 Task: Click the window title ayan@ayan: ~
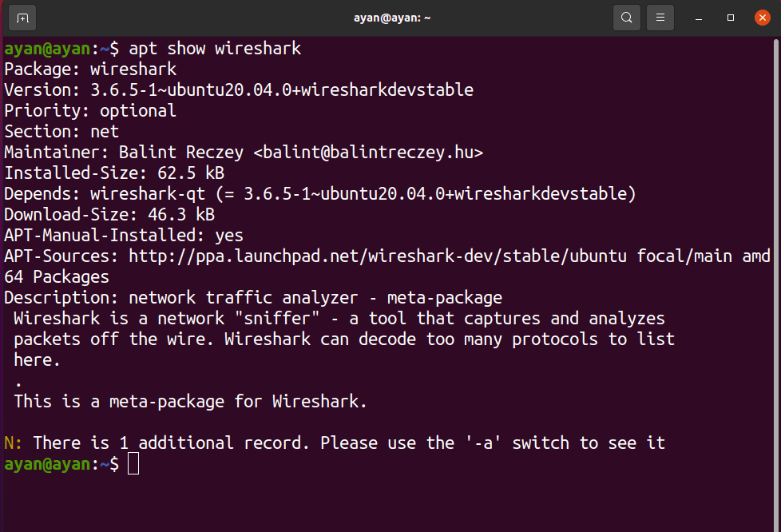pyautogui.click(x=391, y=18)
